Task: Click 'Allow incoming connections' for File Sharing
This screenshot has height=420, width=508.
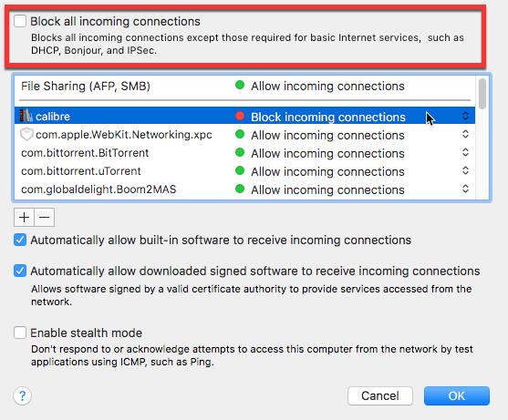Action: pos(327,86)
